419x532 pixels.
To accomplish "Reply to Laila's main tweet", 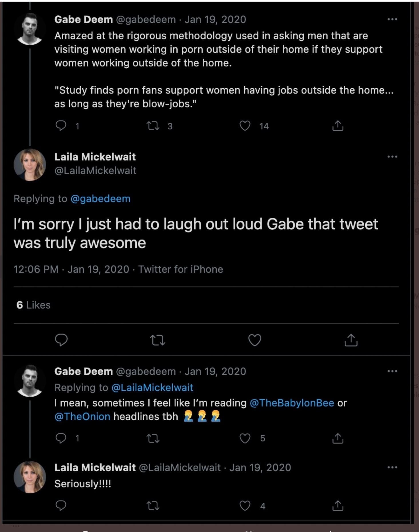I will tap(61, 340).
